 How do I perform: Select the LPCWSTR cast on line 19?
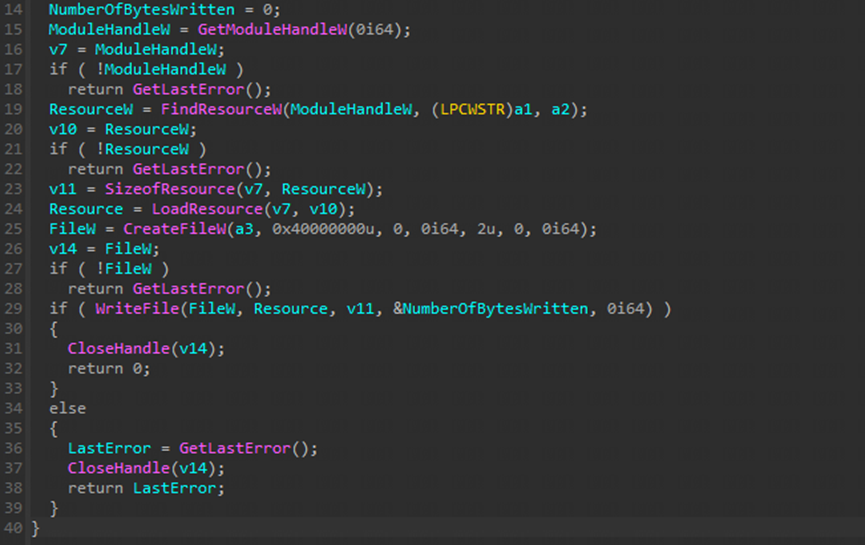pos(472,109)
